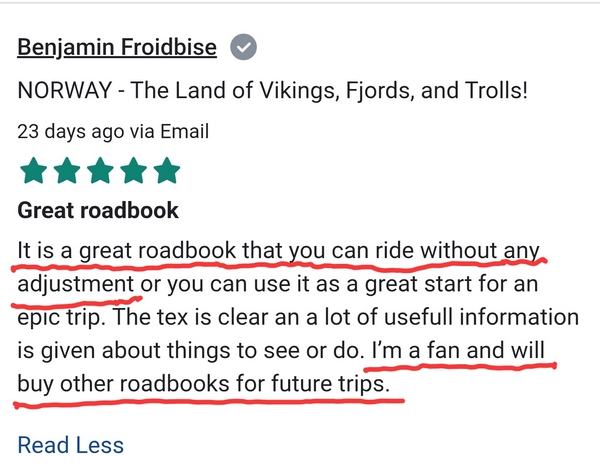Click the NORWAY product title text
The image size is (600, 472).
point(272,91)
